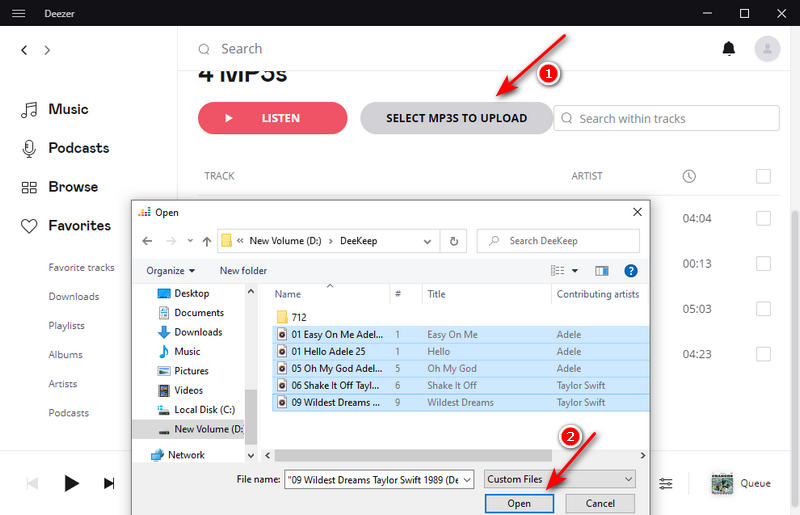Select Documents in navigation tree
800x515 pixels.
(191, 313)
